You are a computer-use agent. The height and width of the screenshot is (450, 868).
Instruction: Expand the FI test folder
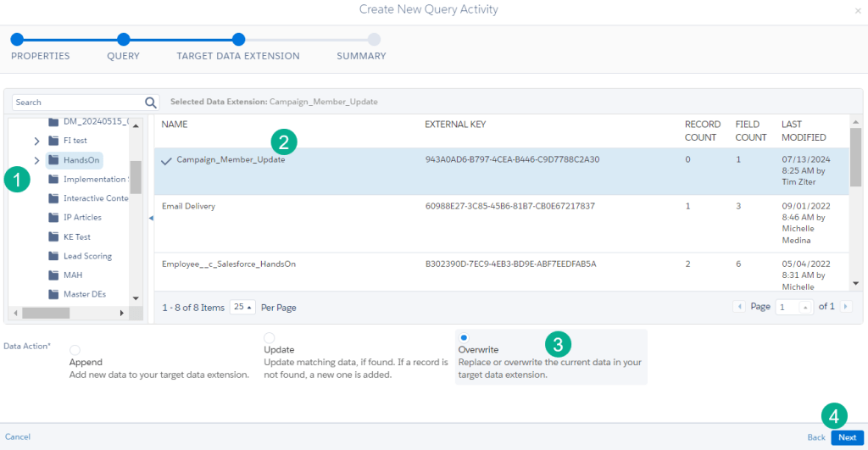[36, 141]
